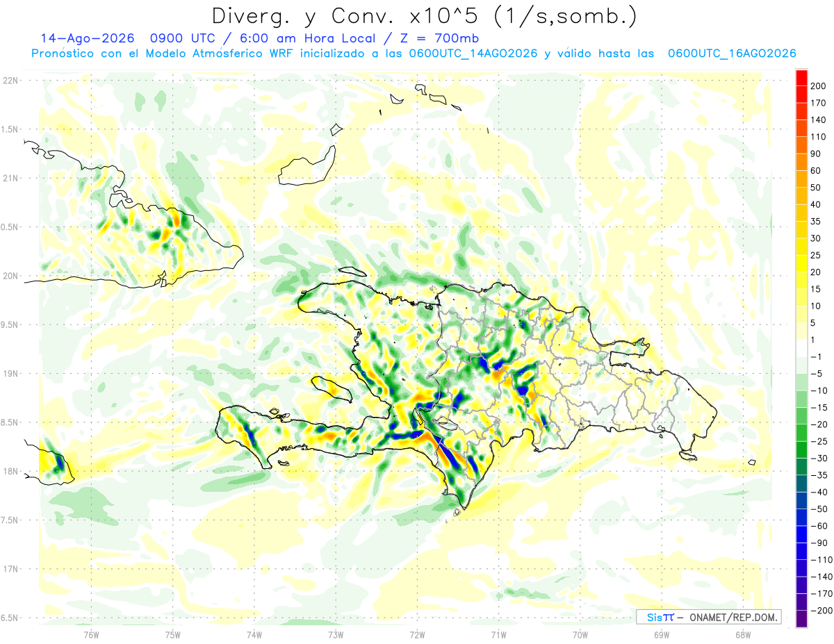This screenshot has height=644, width=834.
Task: Click the "-200" value on the color scale
Action: point(820,611)
